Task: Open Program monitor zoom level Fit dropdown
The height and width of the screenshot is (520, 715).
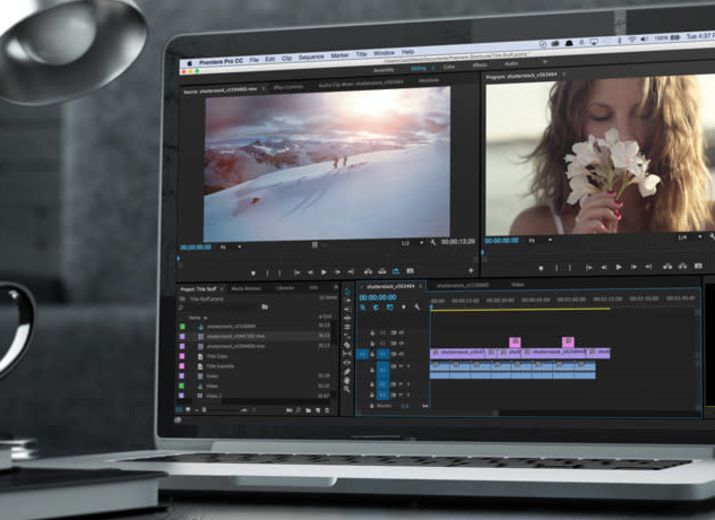Action: (540, 240)
